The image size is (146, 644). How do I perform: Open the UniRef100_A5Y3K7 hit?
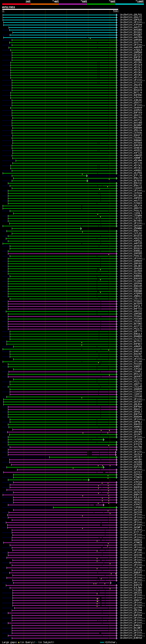coord(131,457)
